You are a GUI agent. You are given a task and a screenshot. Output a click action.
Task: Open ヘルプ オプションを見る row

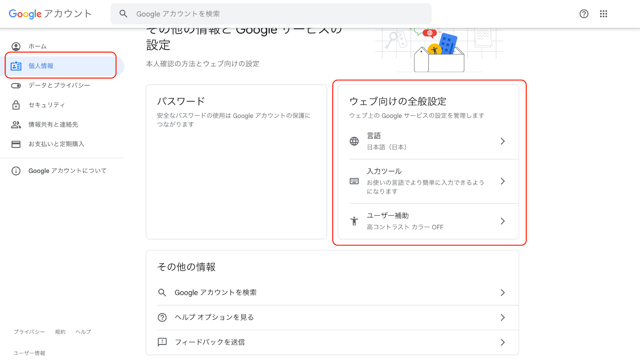click(x=332, y=318)
